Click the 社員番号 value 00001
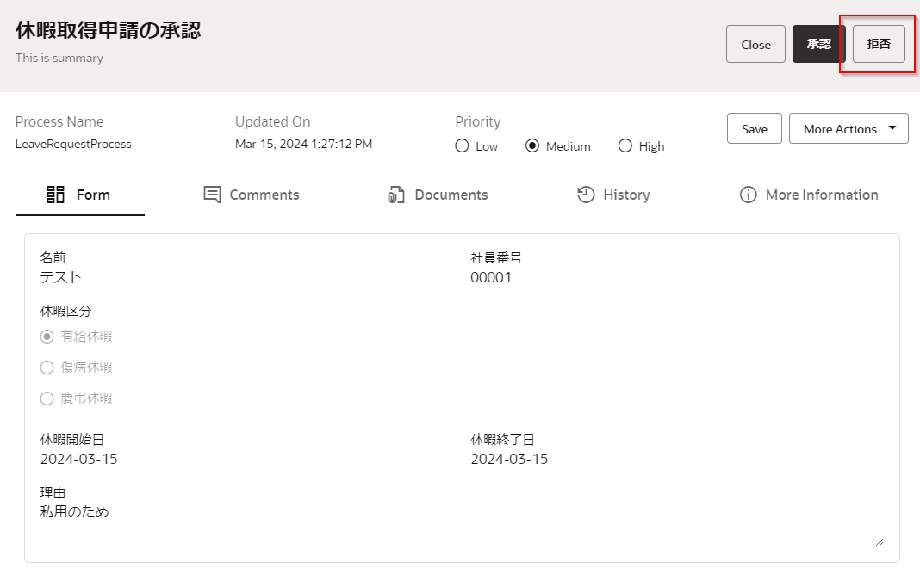920x588 pixels. [x=491, y=277]
